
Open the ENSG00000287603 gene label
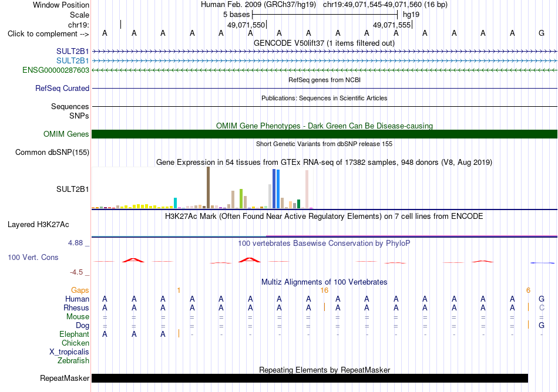(x=56, y=70)
